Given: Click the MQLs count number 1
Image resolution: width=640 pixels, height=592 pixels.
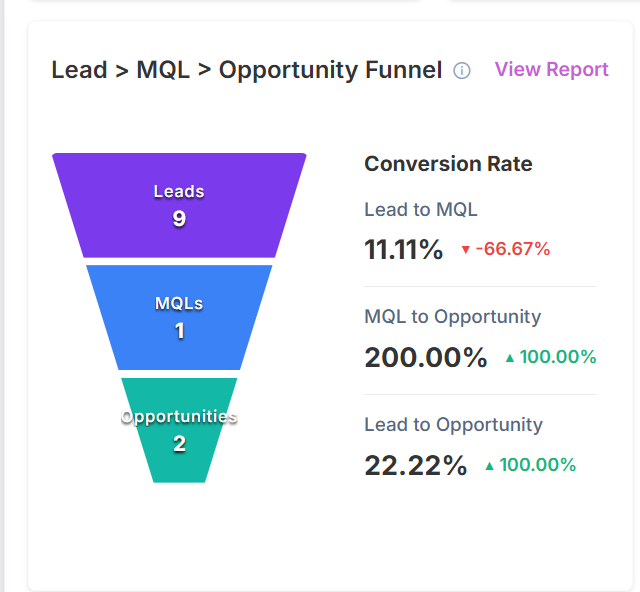Looking at the screenshot, I should pos(180,331).
